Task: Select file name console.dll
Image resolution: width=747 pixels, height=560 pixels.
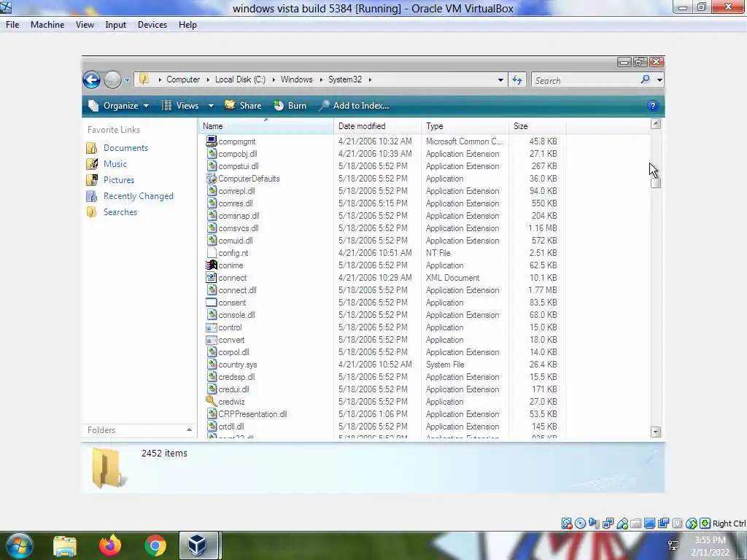Action: click(x=236, y=315)
